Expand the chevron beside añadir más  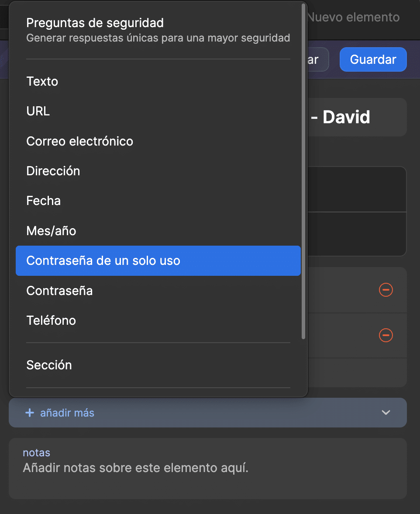click(386, 412)
